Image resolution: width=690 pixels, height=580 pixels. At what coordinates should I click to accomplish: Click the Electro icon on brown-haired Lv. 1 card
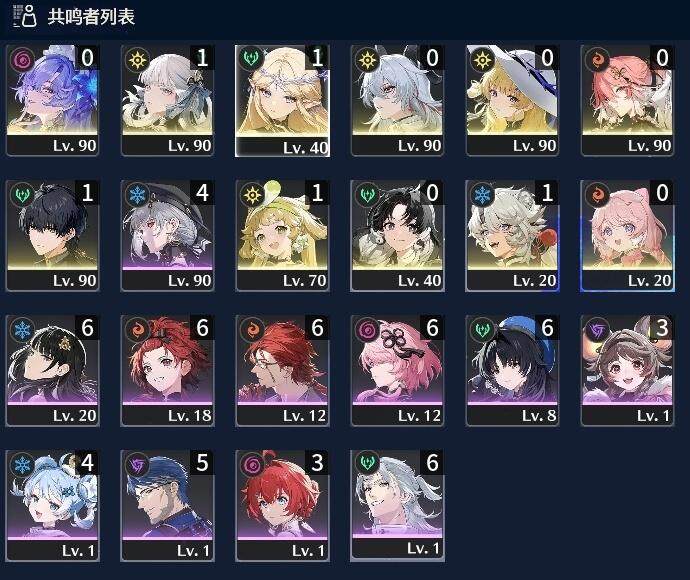click(x=597, y=330)
